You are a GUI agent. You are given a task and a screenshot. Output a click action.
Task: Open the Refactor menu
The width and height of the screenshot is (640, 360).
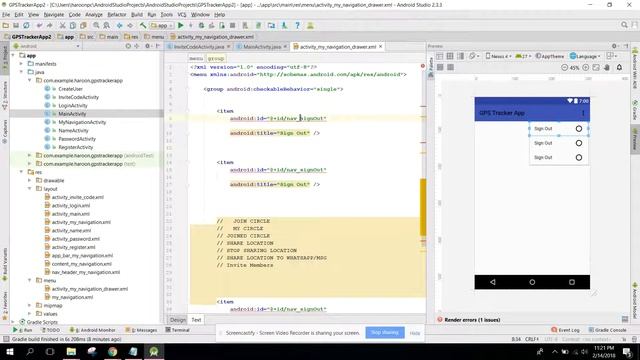click(117, 15)
